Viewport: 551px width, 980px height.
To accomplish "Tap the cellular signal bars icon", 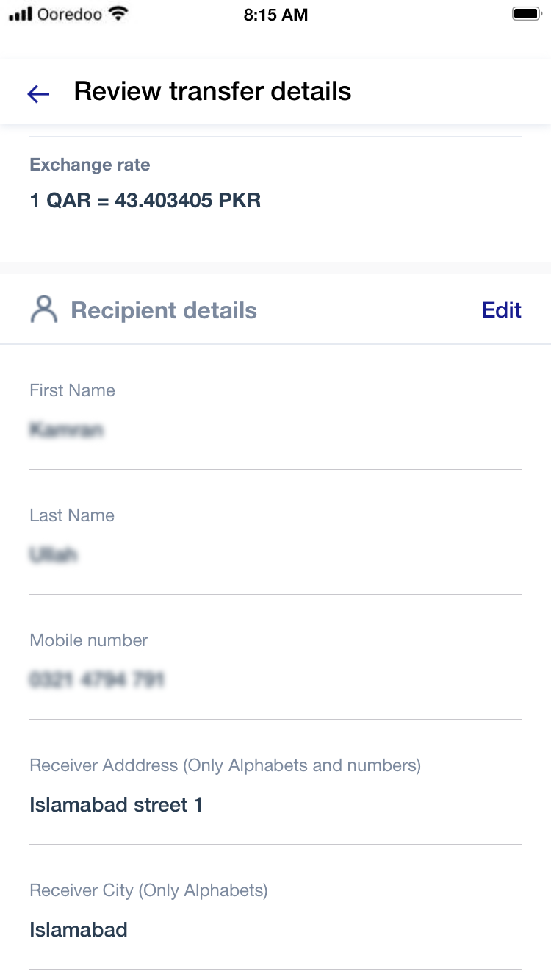I will pyautogui.click(x=21, y=14).
